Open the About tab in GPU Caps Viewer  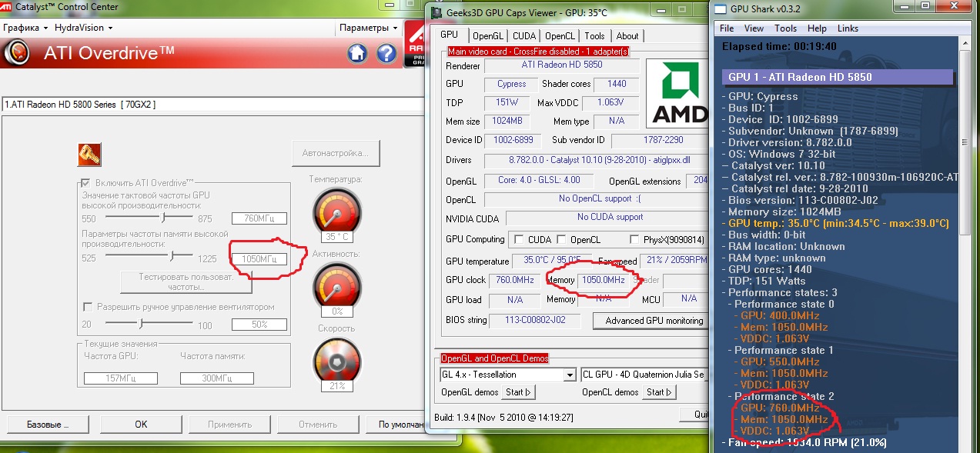coord(627,36)
